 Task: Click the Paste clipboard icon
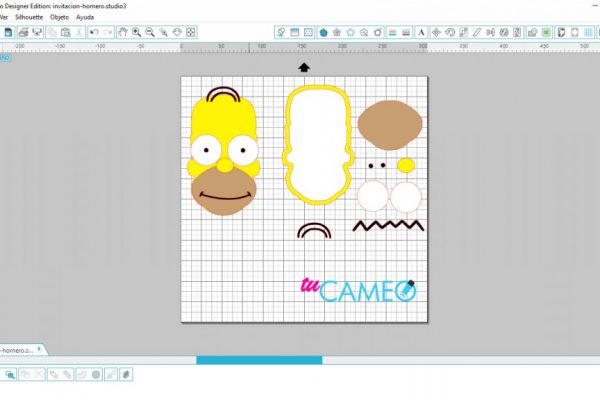pos(65,33)
